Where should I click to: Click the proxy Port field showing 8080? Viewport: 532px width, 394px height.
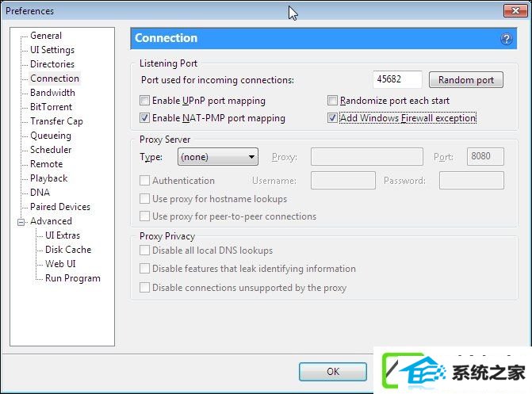point(485,156)
